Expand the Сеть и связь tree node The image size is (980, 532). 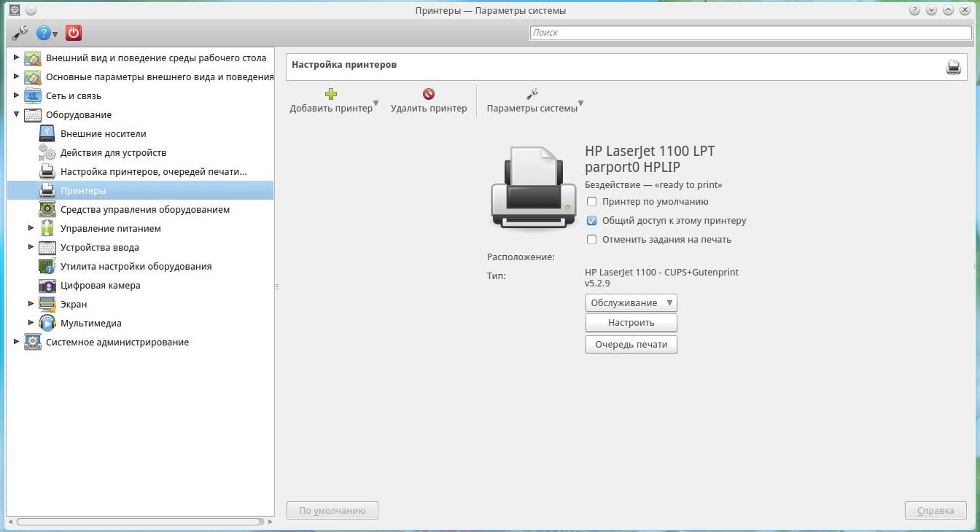coord(16,95)
